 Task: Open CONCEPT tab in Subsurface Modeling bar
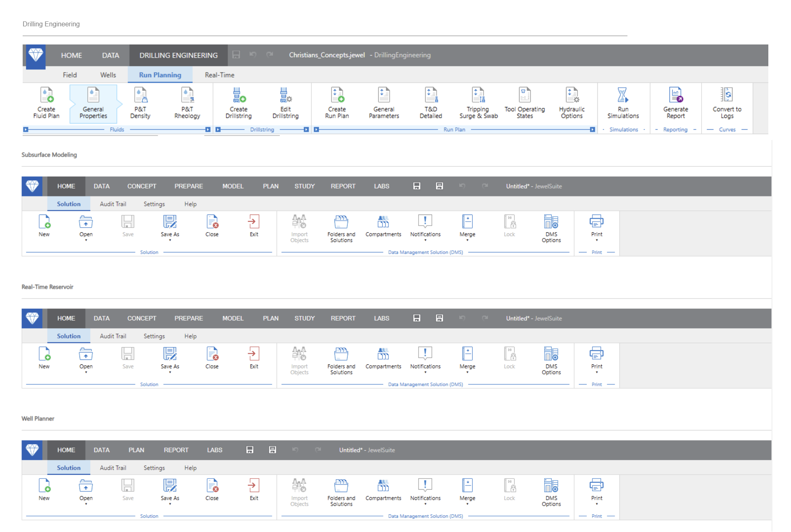(142, 186)
